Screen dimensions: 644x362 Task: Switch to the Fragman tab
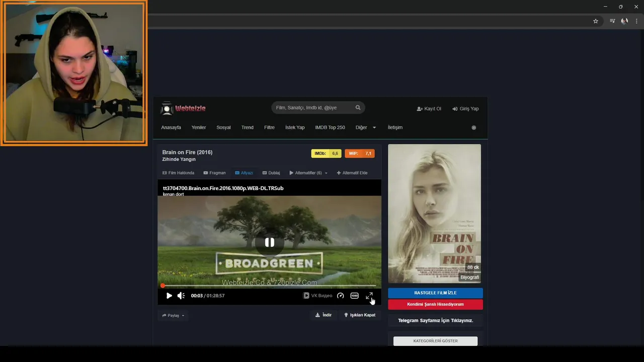coord(214,173)
